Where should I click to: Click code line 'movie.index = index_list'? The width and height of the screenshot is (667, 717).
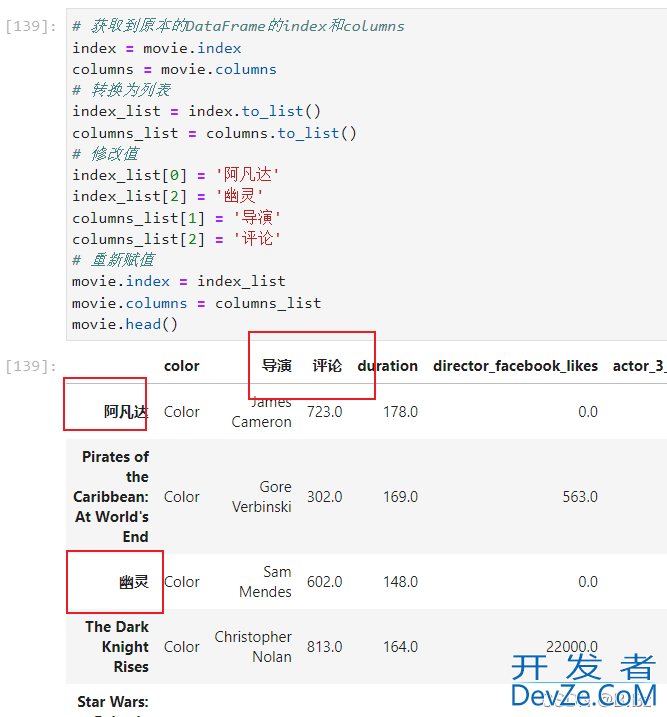tap(179, 281)
